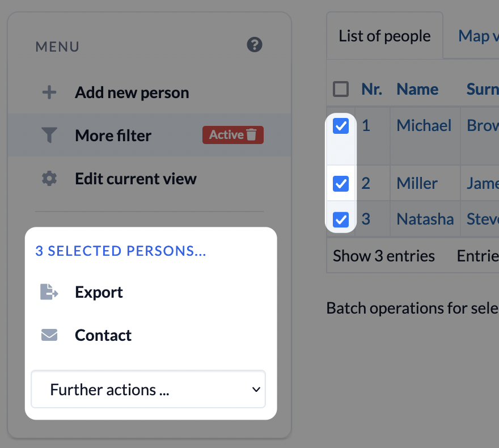499x448 pixels.
Task: Open the person named Natasha
Action: 425,219
